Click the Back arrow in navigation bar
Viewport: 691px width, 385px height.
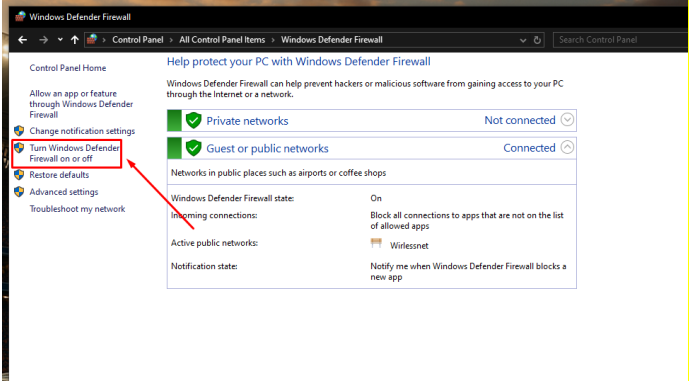22,40
